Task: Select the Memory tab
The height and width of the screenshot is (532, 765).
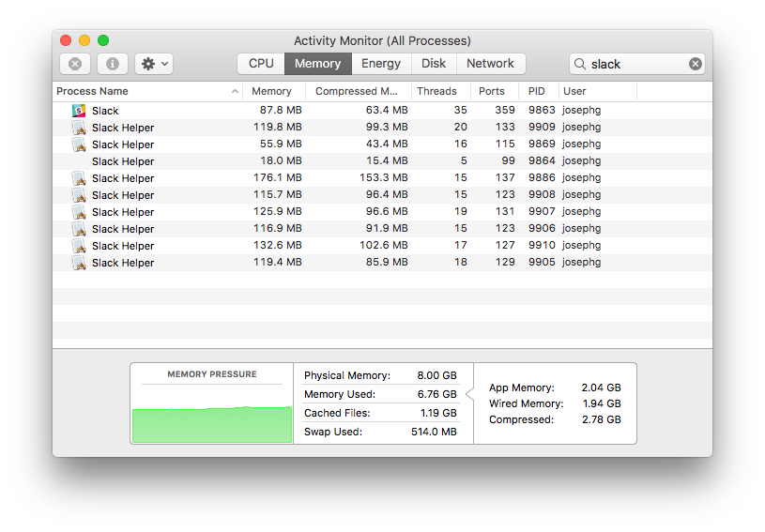Action: (x=317, y=64)
